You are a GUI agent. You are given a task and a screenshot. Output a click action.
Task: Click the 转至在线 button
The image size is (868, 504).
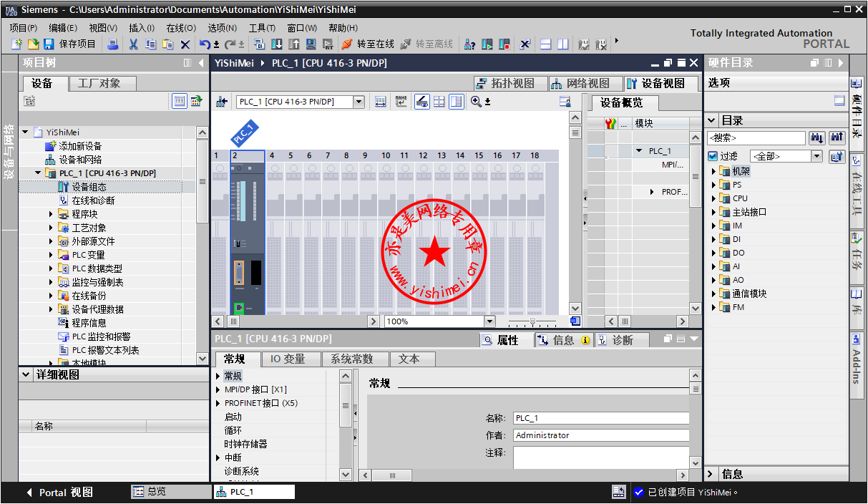[x=368, y=44]
